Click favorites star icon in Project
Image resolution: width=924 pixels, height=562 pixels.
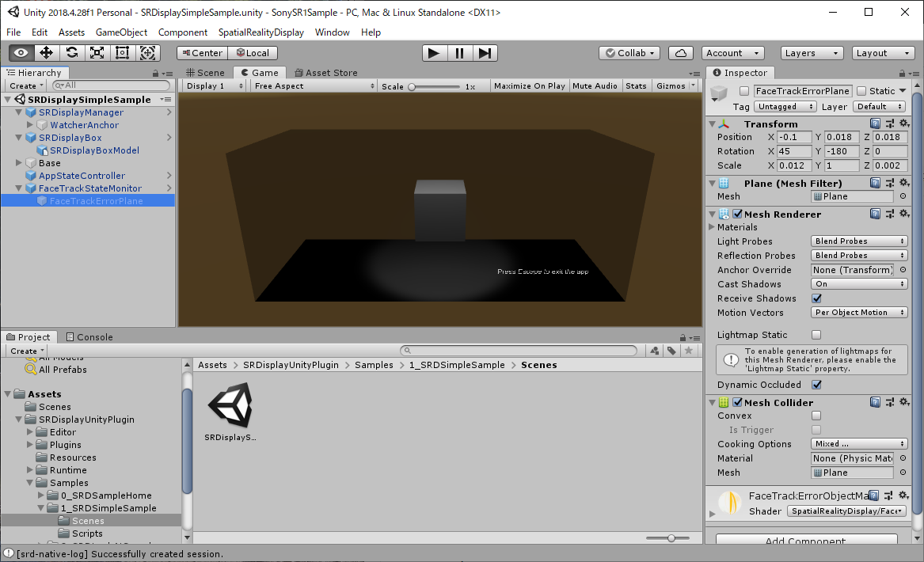coord(688,351)
